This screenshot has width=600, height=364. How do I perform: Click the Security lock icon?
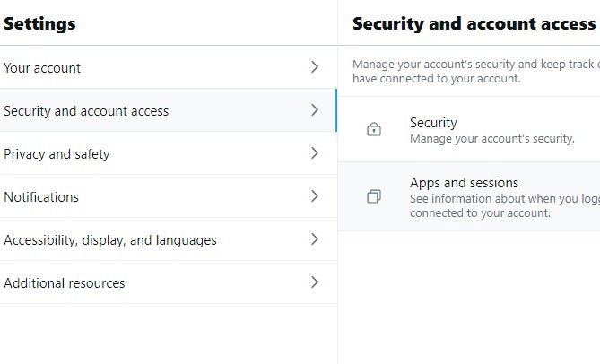tap(374, 130)
